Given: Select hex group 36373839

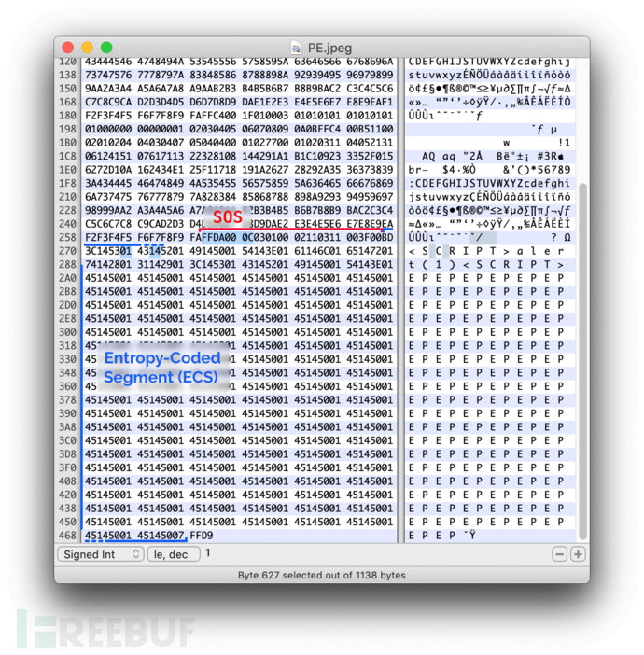Looking at the screenshot, I should 370,170.
